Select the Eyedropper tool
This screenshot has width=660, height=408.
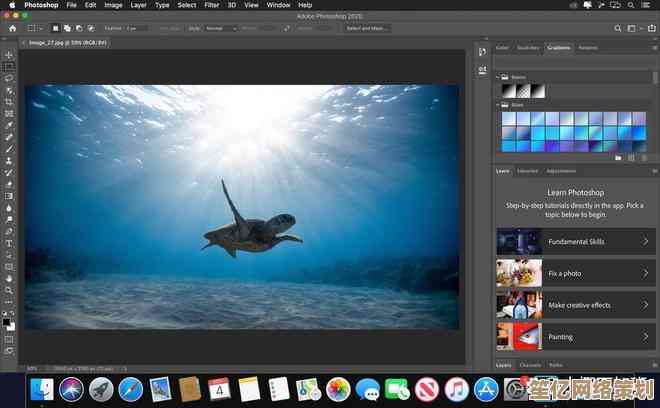9,125
